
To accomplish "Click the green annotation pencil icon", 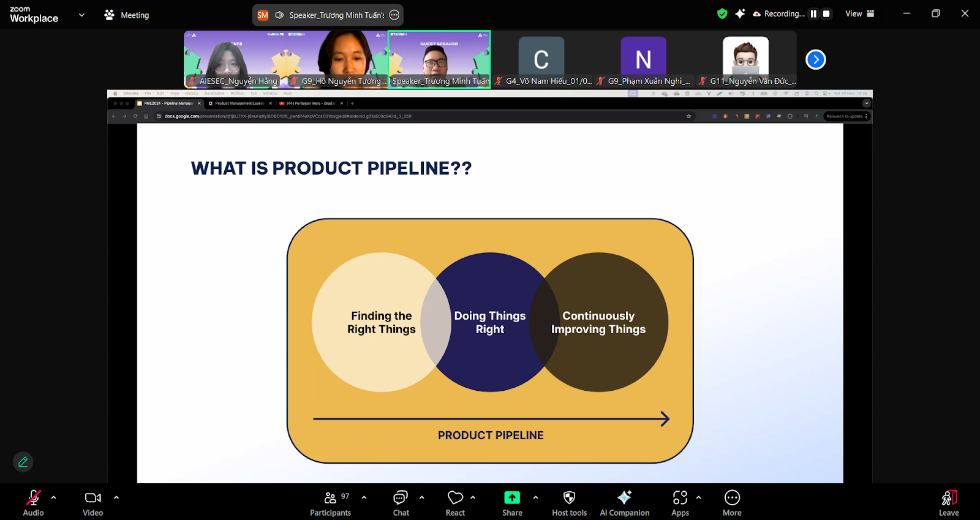I will [x=23, y=462].
